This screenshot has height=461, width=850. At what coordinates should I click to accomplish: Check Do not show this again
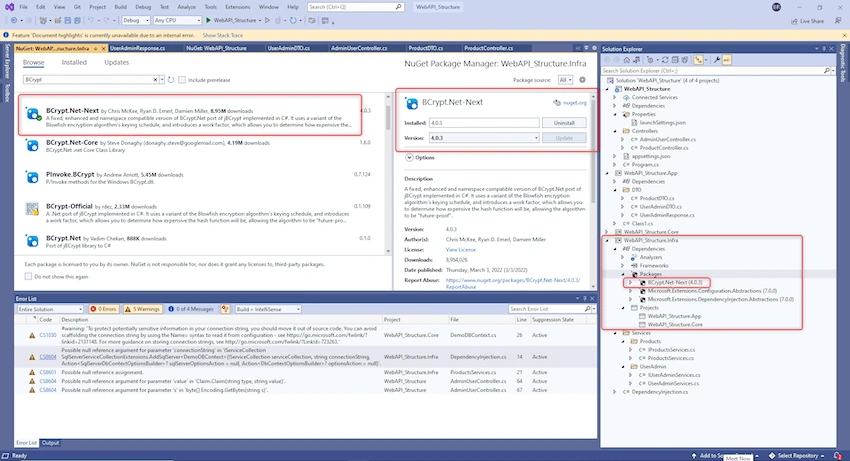pyautogui.click(x=28, y=277)
